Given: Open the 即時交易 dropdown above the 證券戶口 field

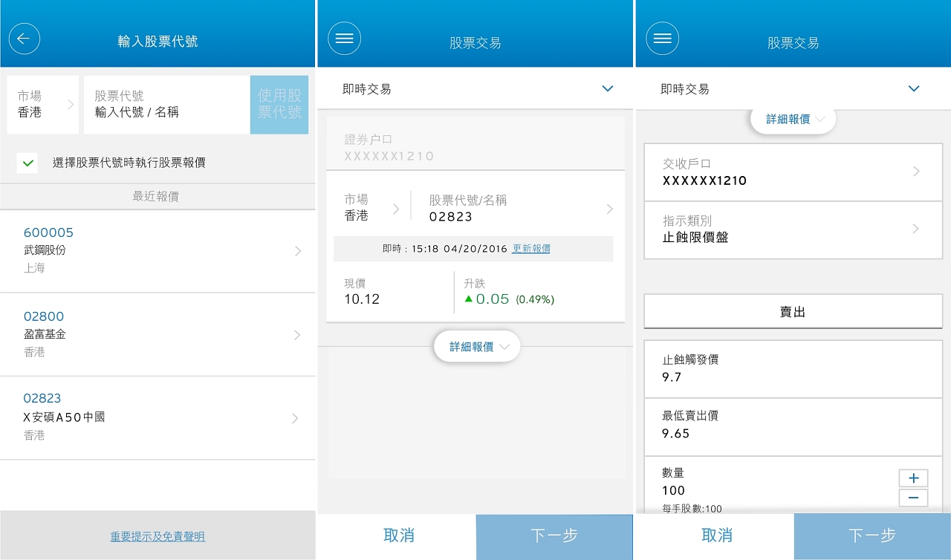Looking at the screenshot, I should click(475, 89).
